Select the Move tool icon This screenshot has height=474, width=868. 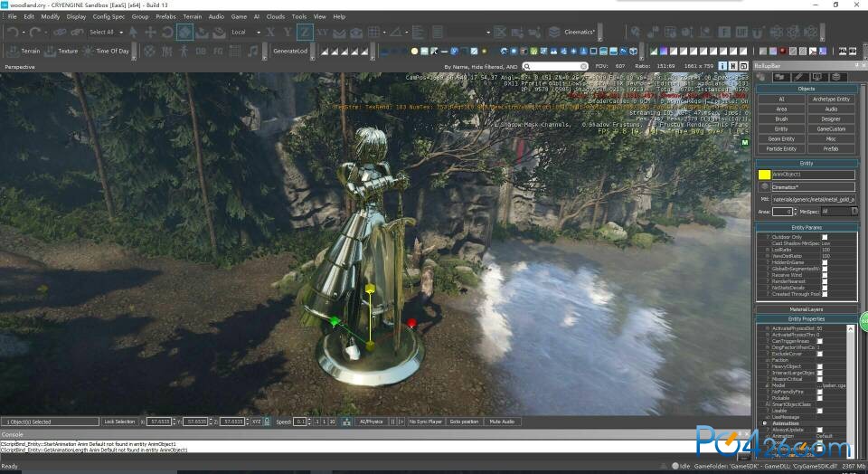click(x=150, y=33)
